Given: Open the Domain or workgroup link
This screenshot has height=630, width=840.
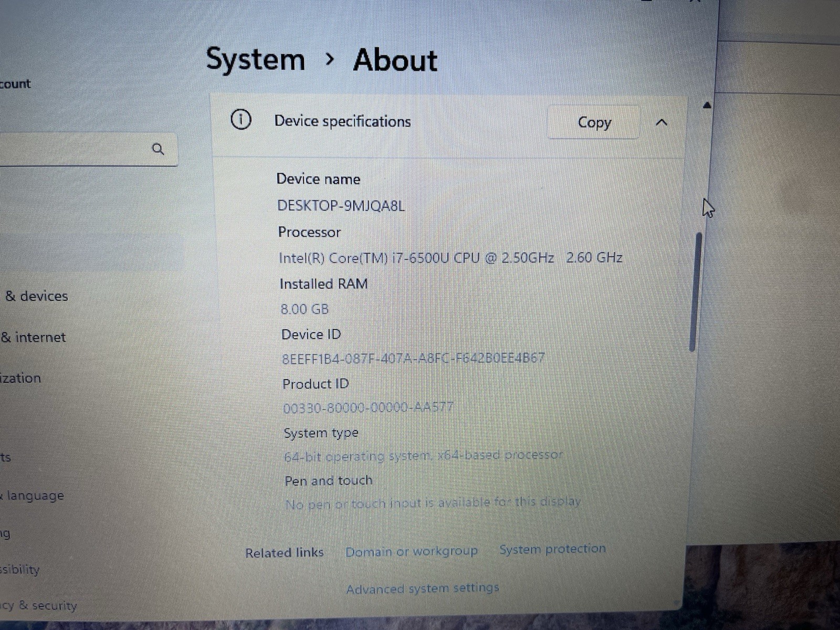Looking at the screenshot, I should (412, 551).
